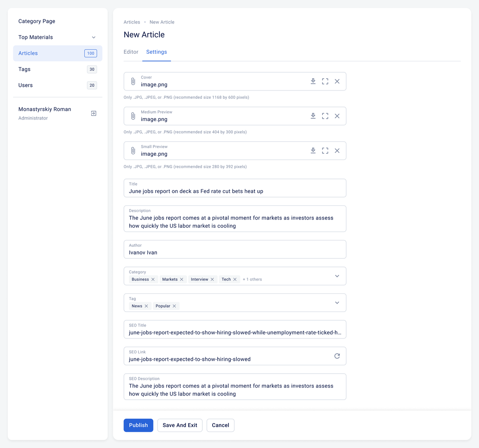Click the logout icon beside Monastyrskiy Roman

pos(94,114)
